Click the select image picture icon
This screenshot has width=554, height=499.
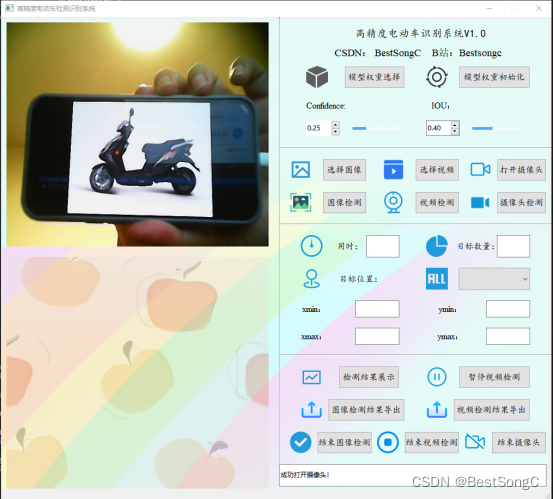pyautogui.click(x=301, y=170)
